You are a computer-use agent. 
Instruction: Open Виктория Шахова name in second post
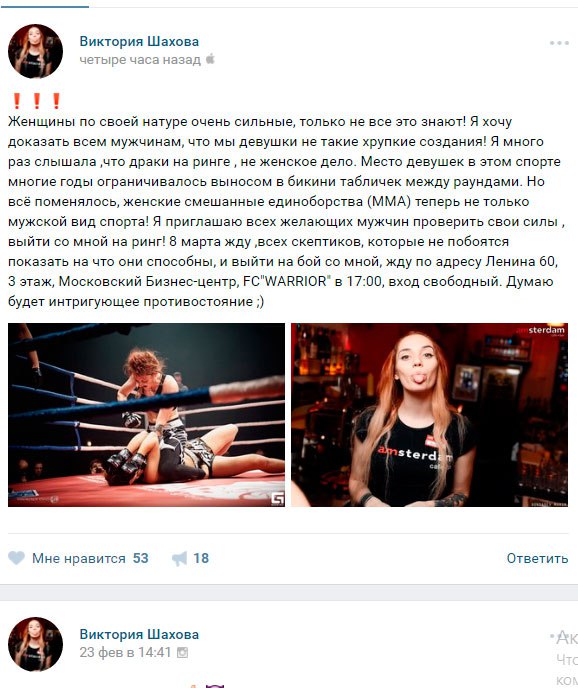[x=139, y=634]
